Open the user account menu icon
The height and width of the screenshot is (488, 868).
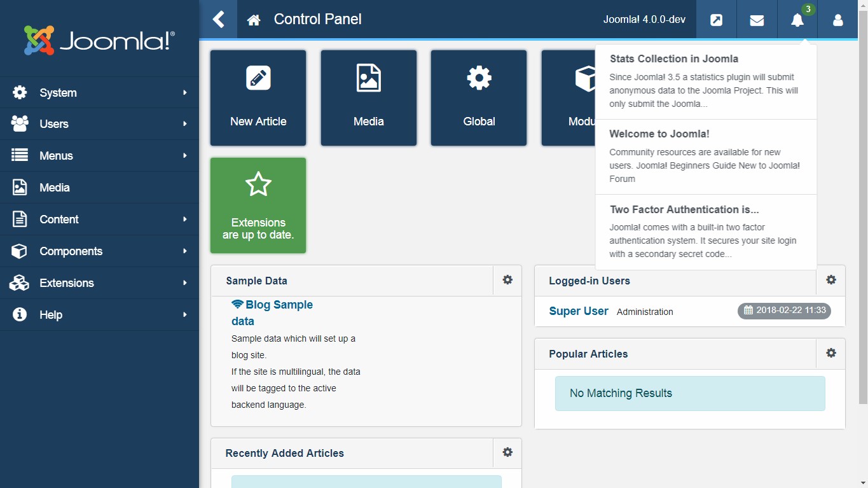[x=838, y=20]
